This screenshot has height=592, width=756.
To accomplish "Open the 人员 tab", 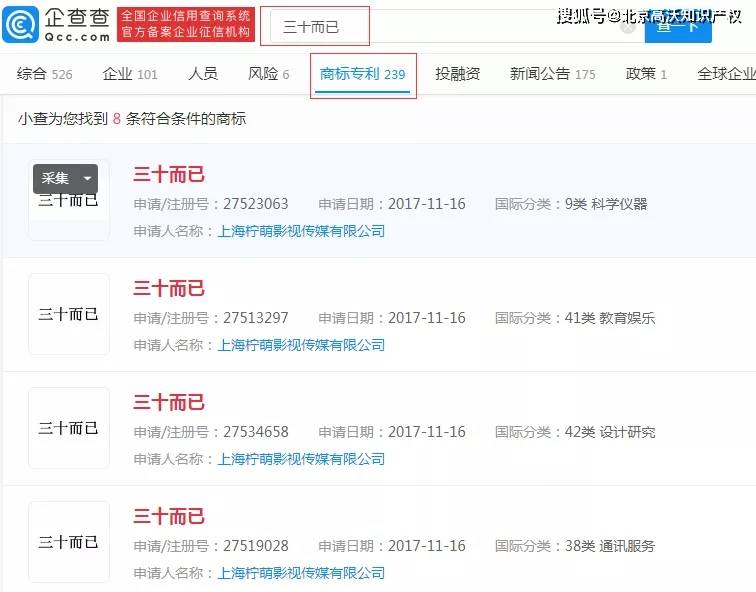I will 203,74.
